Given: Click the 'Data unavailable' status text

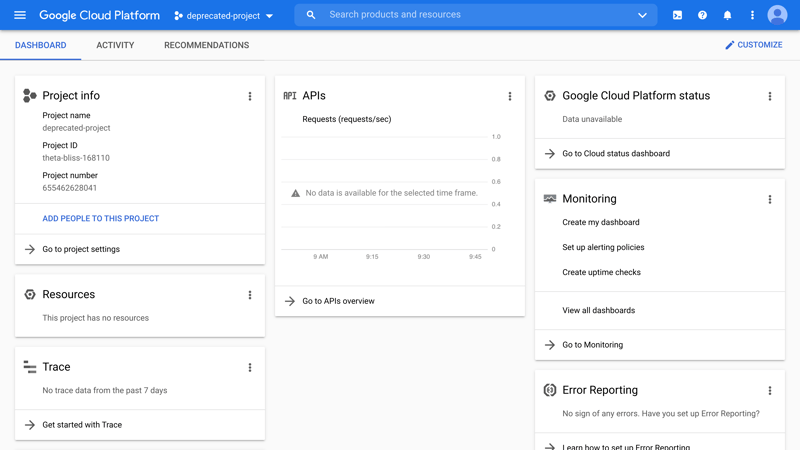Looking at the screenshot, I should (592, 119).
